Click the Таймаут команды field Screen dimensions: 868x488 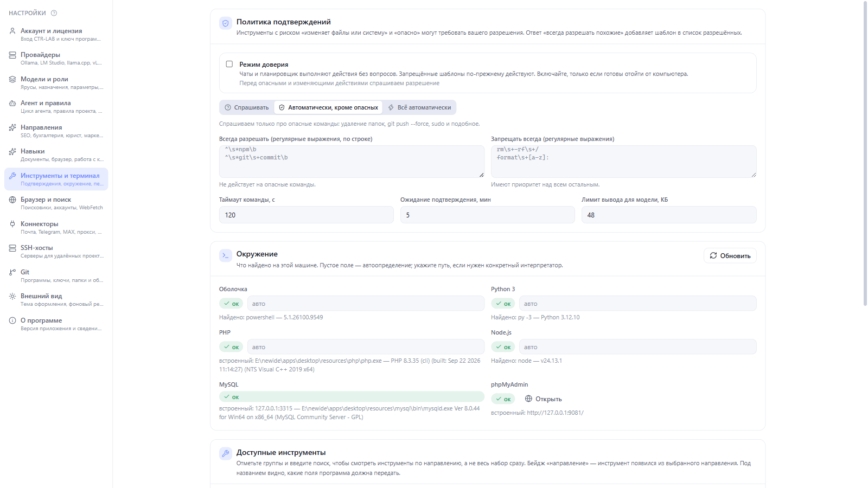coord(307,215)
